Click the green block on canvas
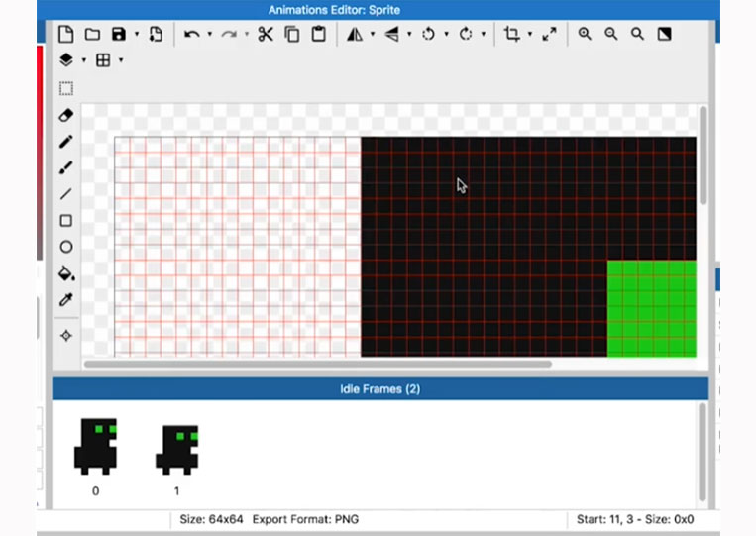Viewport: 756px width, 536px height. click(651, 308)
